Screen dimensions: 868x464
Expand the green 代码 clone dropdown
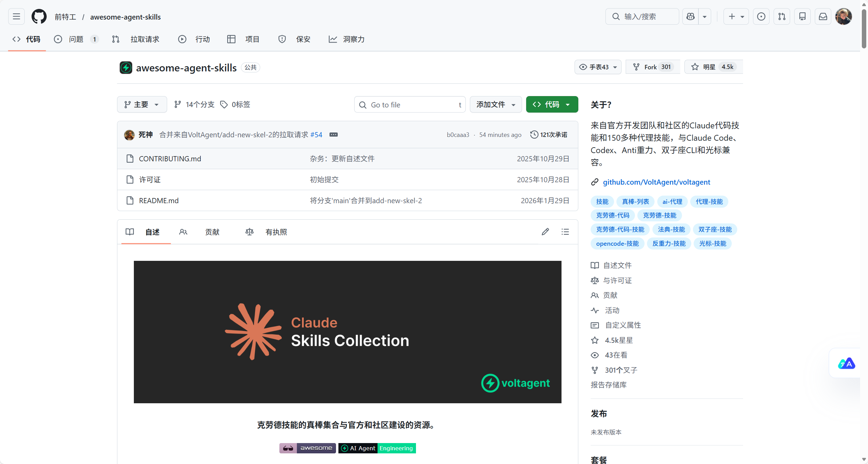(552, 104)
